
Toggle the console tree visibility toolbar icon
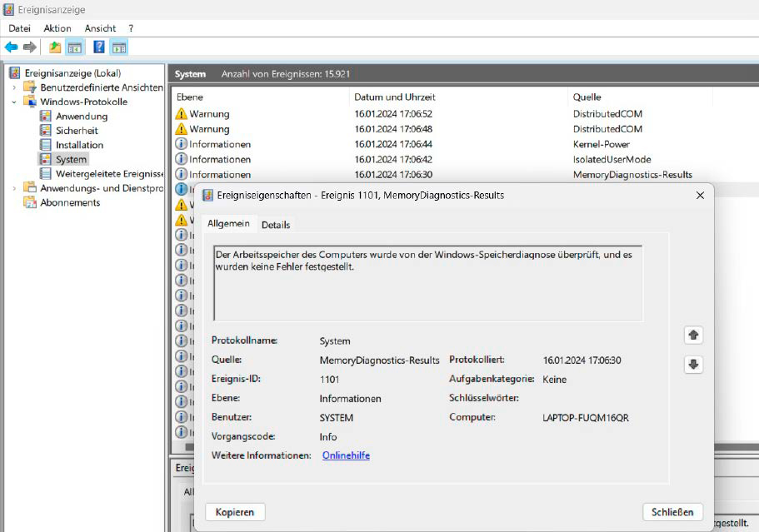click(x=74, y=47)
